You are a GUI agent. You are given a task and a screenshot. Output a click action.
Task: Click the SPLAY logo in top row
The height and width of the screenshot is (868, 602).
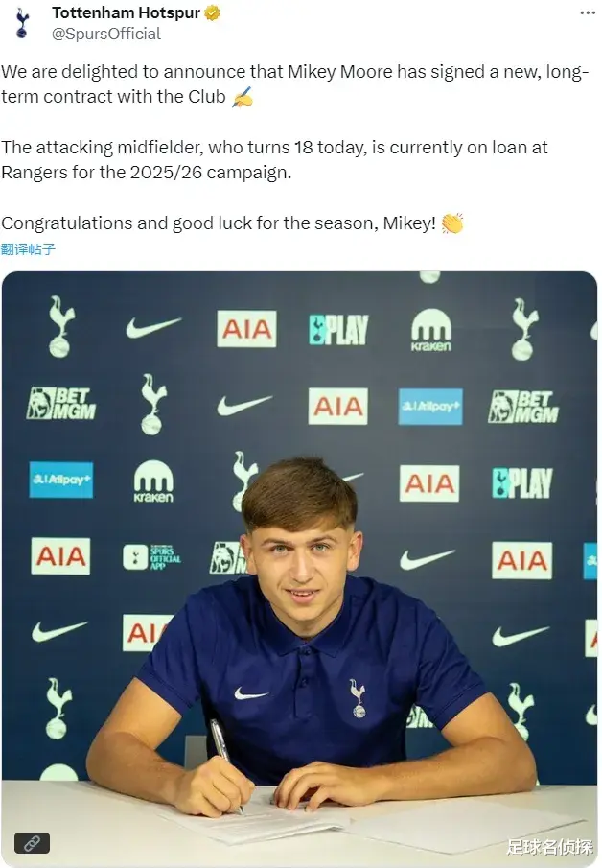click(338, 329)
